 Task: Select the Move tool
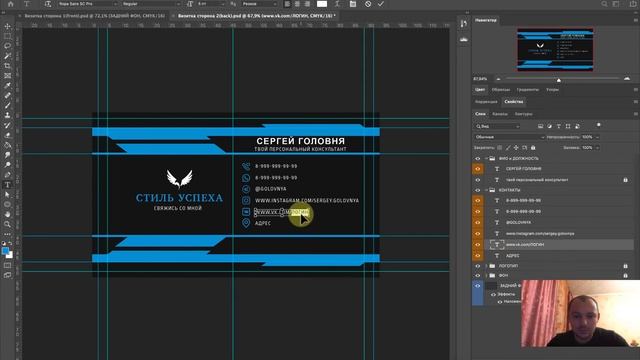(7, 27)
